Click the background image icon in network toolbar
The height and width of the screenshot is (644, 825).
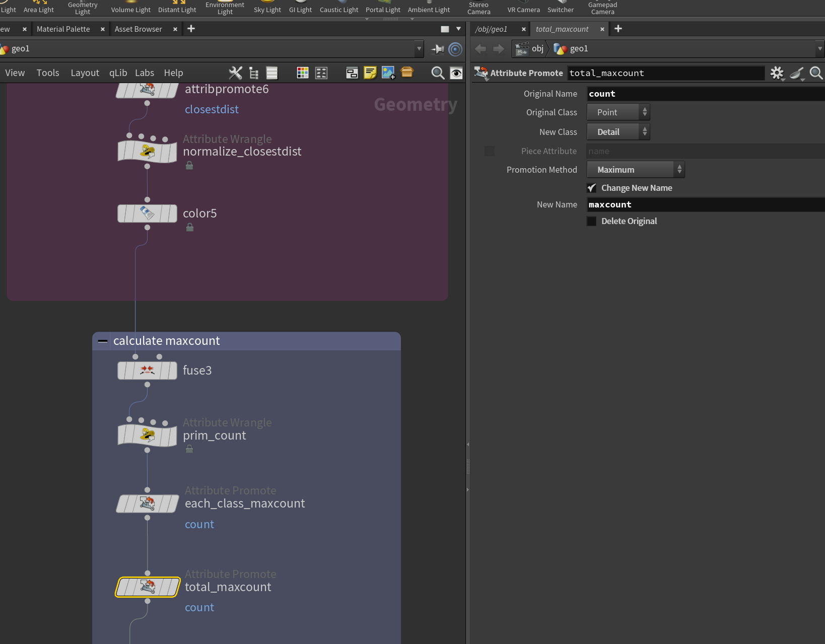click(388, 73)
